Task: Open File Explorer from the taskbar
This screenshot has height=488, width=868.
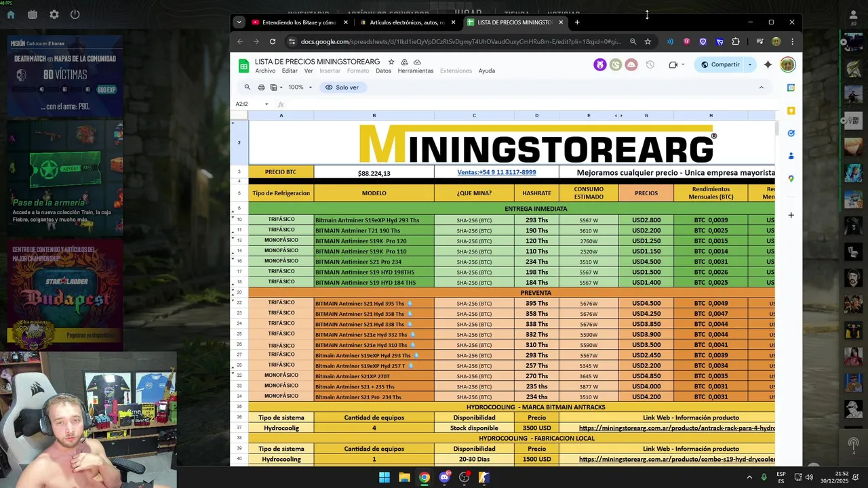Action: pyautogui.click(x=404, y=477)
